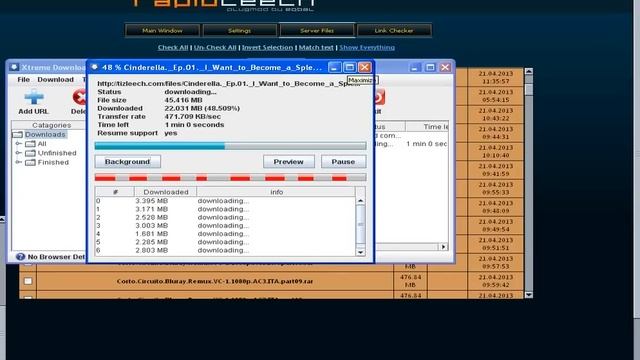
Task: Open the Download menu
Action: click(56, 80)
